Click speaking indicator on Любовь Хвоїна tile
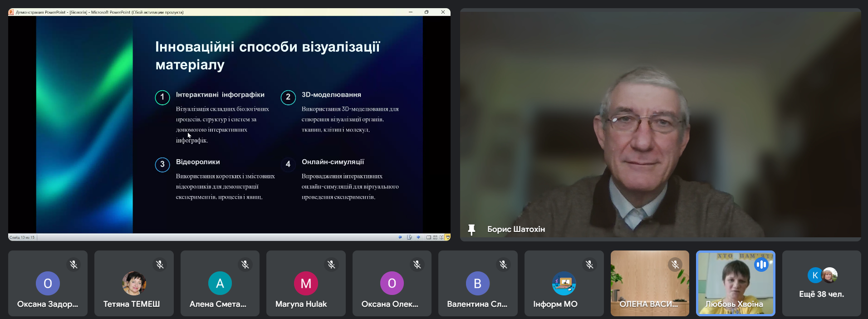This screenshot has height=319, width=868. [x=761, y=264]
